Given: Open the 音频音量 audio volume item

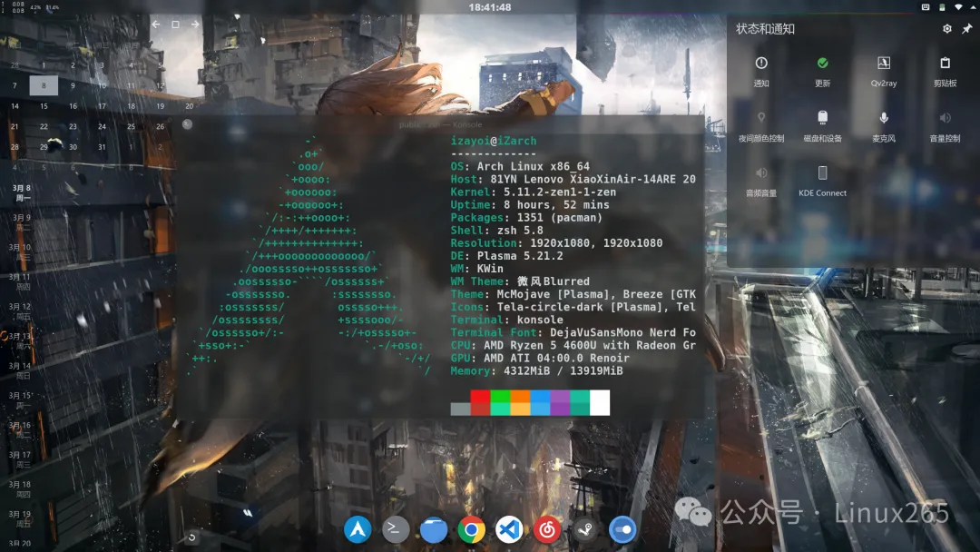Looking at the screenshot, I should point(760,182).
